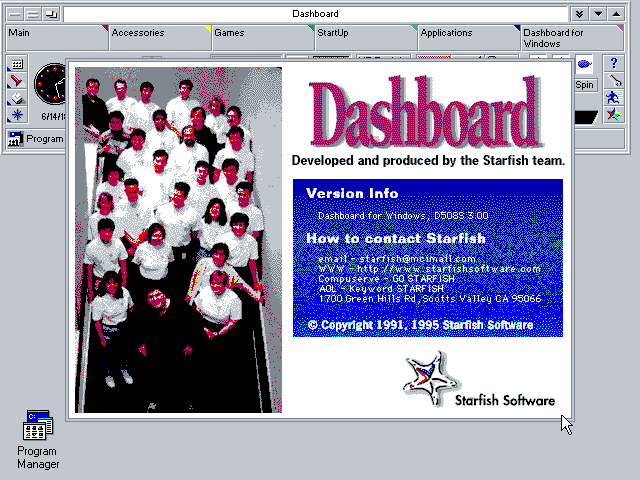
Task: Click the multicolor star icon
Action: pos(613,115)
